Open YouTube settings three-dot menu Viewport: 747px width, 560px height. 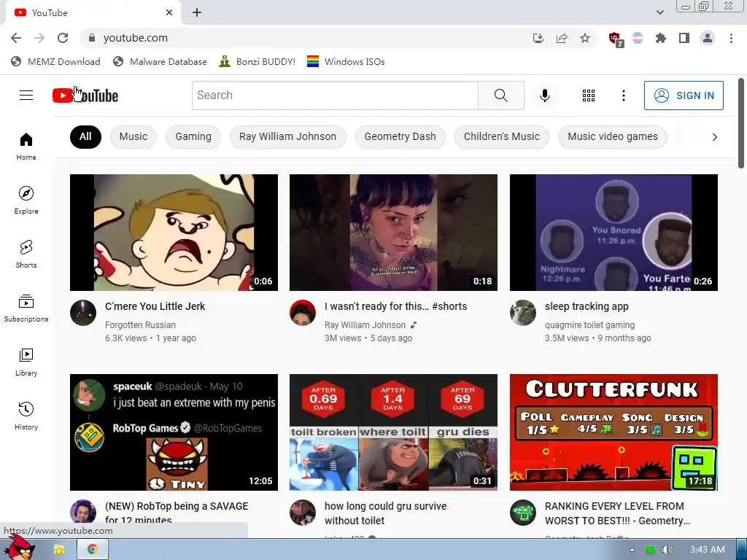pos(623,96)
